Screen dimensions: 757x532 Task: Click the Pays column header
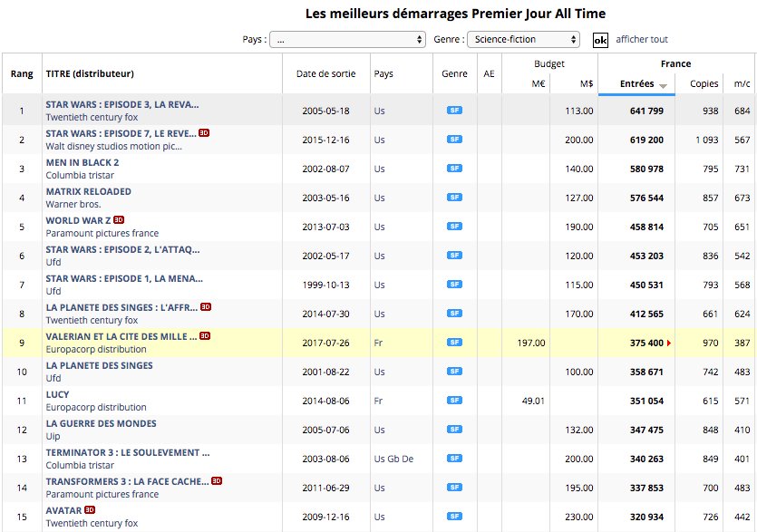(383, 73)
